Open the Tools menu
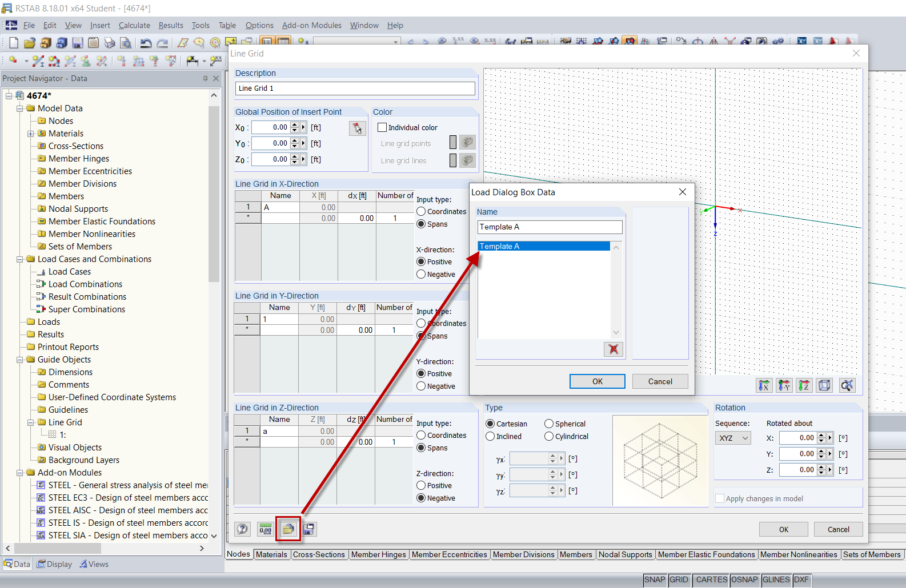Screen dimensions: 906x588 [201, 25]
